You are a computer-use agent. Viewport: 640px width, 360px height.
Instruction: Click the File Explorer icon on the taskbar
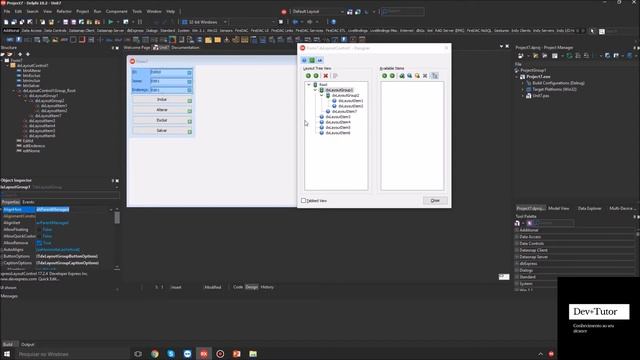253,354
